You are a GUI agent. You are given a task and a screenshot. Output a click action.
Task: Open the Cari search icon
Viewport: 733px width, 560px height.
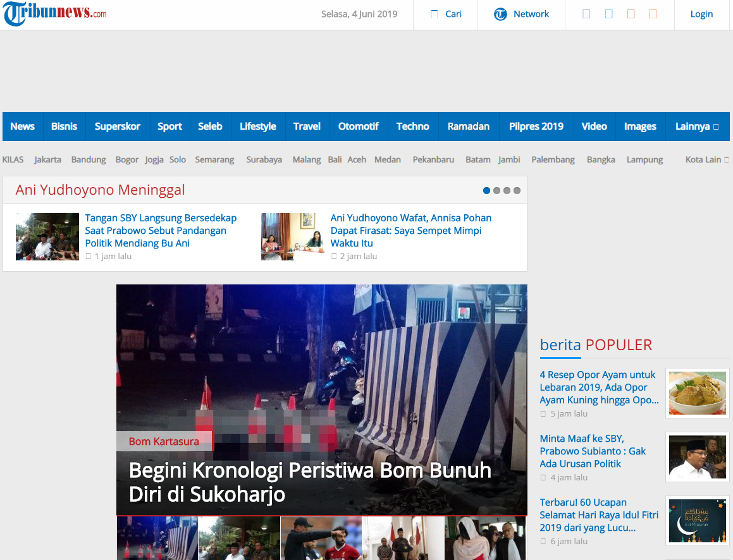pos(434,14)
